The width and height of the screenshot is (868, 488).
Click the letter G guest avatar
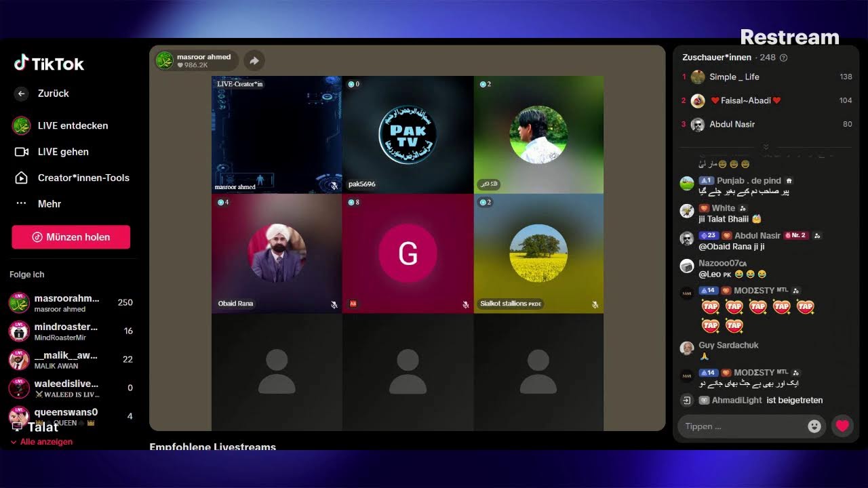(x=408, y=253)
